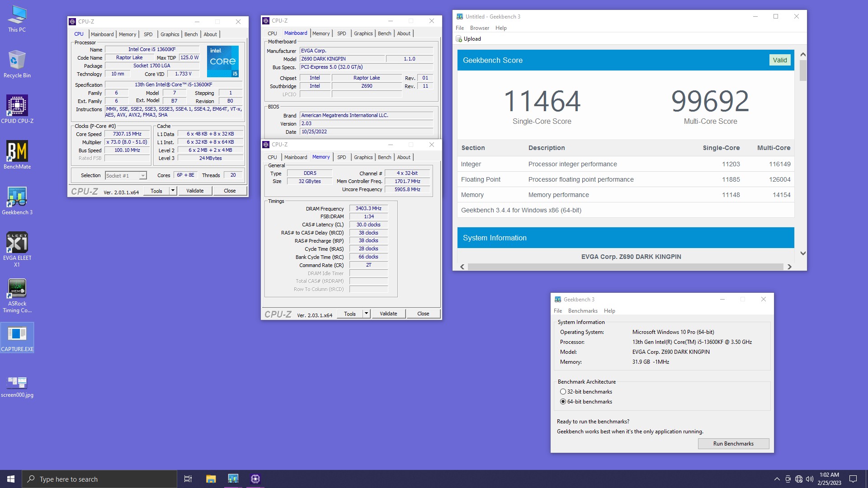The width and height of the screenshot is (868, 488).
Task: Open Browser menu in Geekbench results window
Action: (x=479, y=28)
